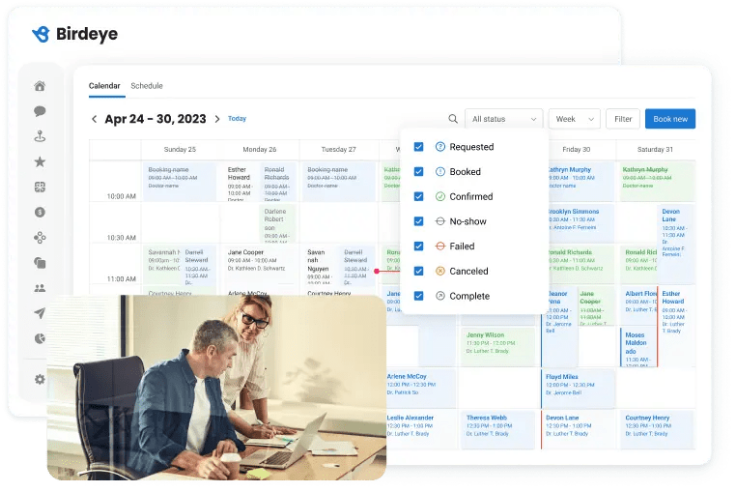Open the Home icon in sidebar

(40, 86)
